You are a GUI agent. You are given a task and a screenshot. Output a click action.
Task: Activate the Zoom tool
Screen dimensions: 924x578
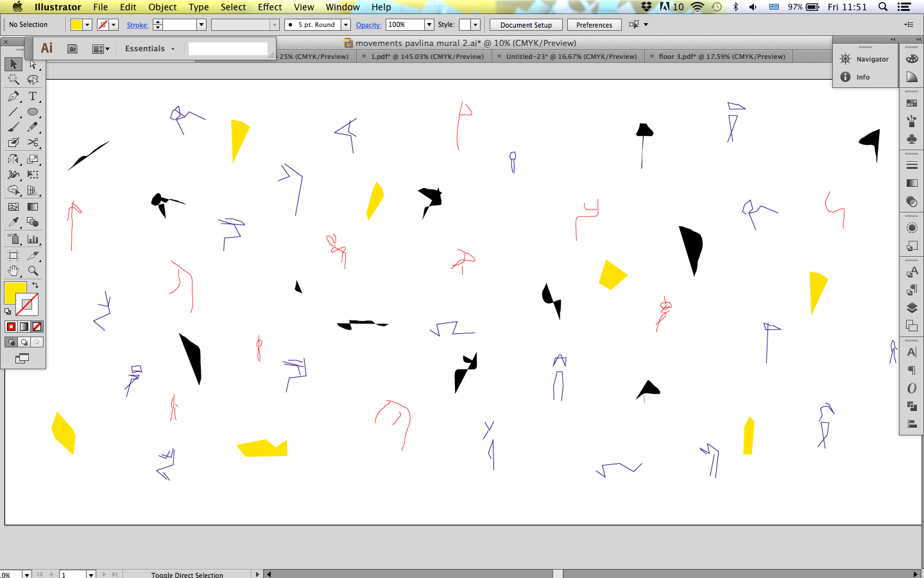click(33, 271)
